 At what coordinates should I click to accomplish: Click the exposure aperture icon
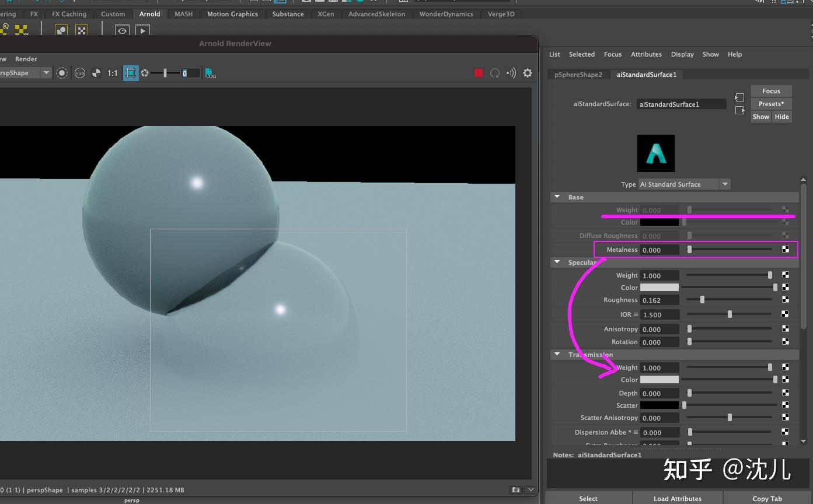click(145, 73)
